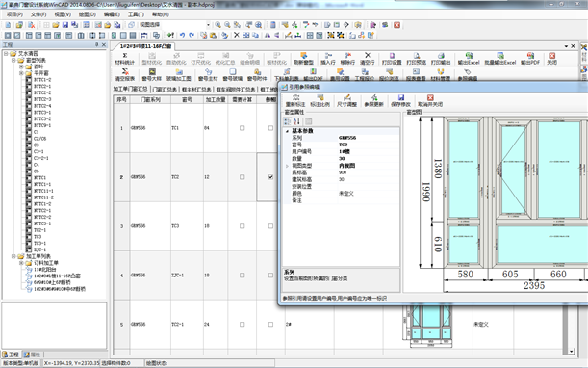Switch to the 属性 bottom panel tab
The image size is (588, 368).
point(33,355)
